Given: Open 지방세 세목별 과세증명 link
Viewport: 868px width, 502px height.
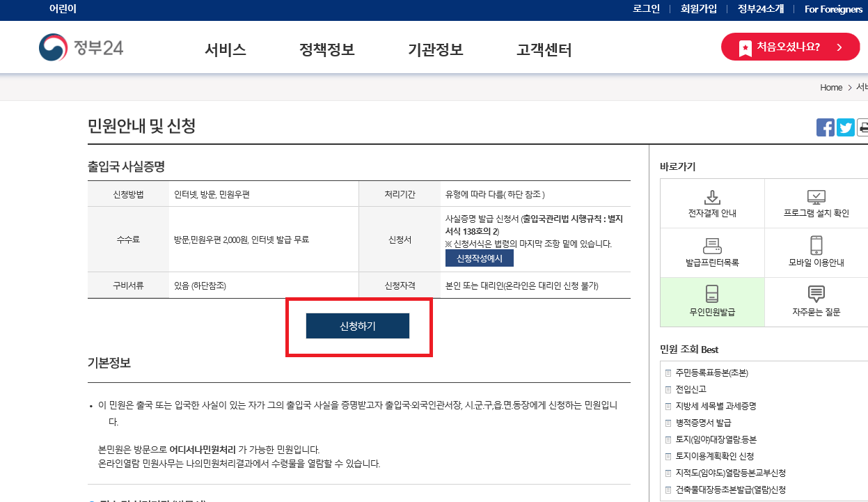Looking at the screenshot, I should [716, 406].
